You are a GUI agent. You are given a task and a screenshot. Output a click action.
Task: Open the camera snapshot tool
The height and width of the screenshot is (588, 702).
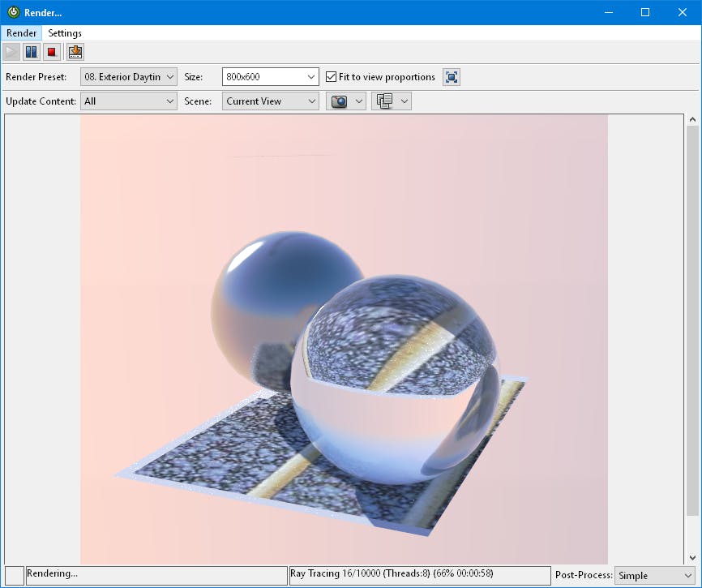click(340, 101)
